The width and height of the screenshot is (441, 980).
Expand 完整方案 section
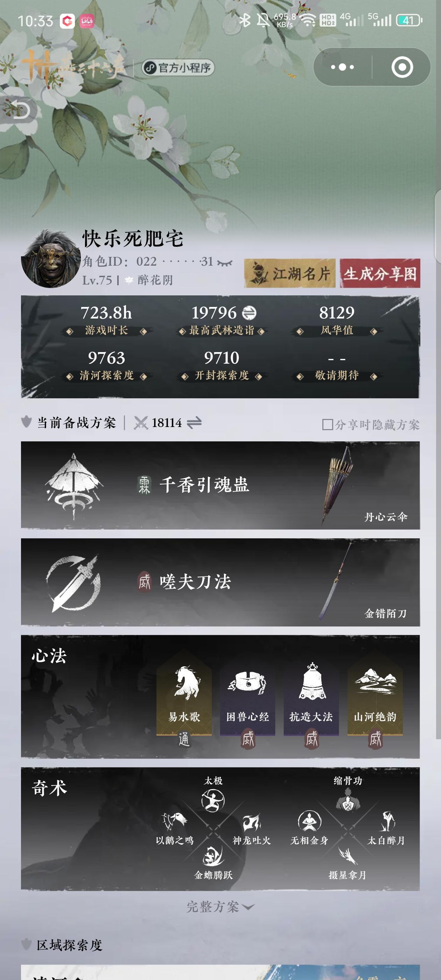(220, 906)
